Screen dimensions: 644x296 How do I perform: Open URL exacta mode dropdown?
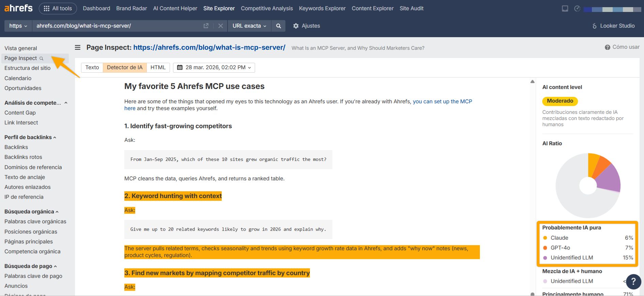249,26
